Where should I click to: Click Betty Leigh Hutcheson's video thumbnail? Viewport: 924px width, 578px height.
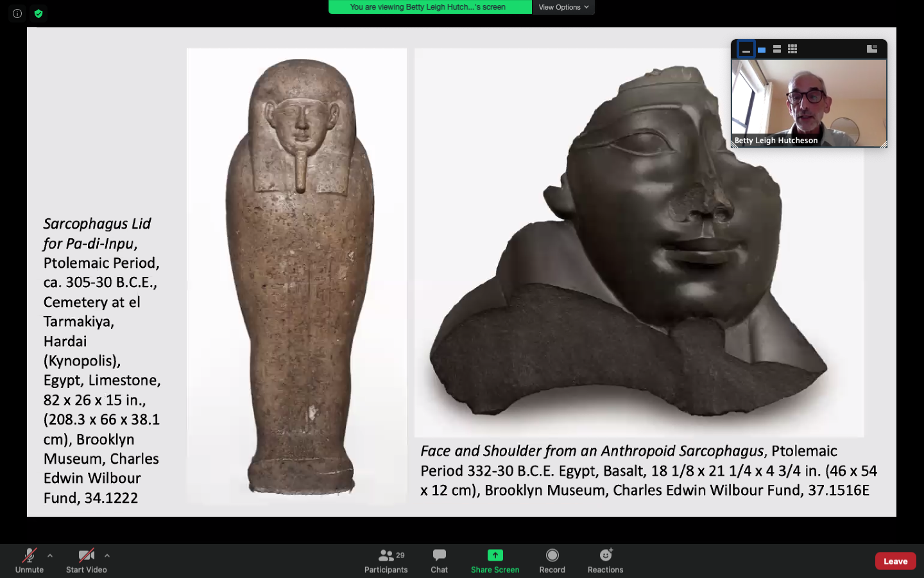pyautogui.click(x=809, y=103)
